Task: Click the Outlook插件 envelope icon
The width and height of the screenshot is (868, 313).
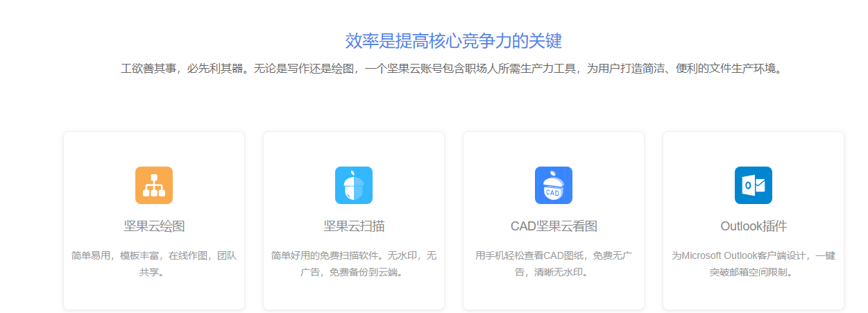Action: [754, 185]
